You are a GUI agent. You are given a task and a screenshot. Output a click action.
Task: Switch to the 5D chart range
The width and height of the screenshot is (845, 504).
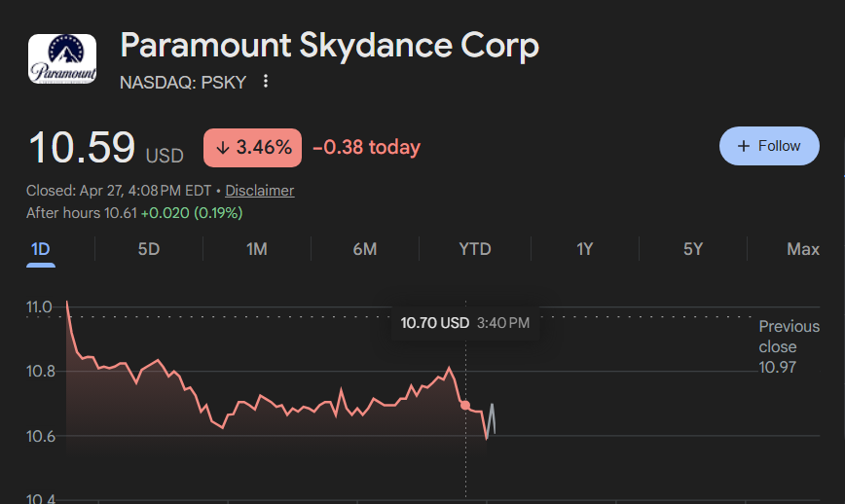[149, 249]
